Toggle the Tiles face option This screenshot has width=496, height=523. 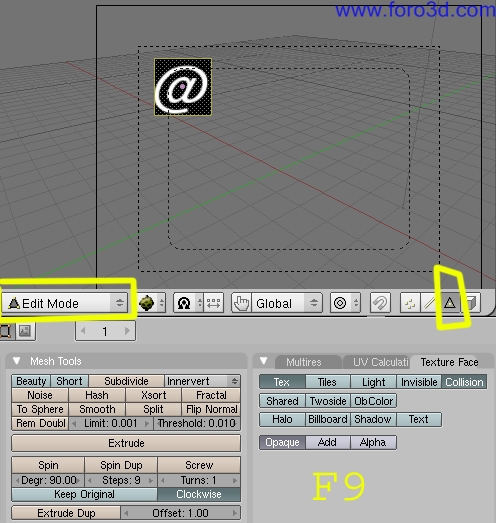coord(327,382)
